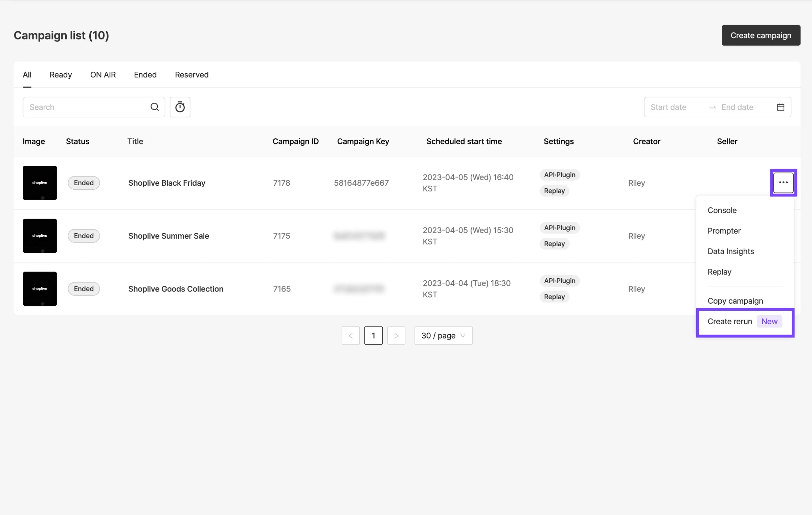812x515 pixels.
Task: Click API·Plugin tag in Goods Collection row
Action: click(x=560, y=281)
